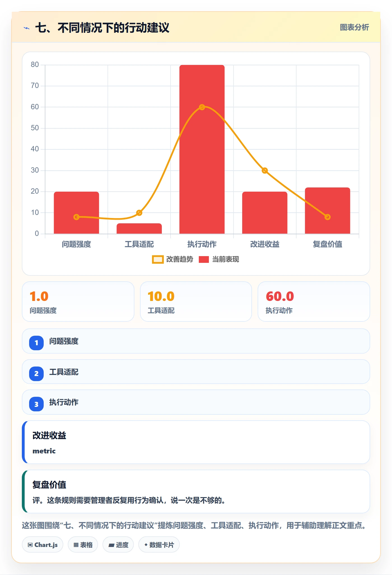Click the trend point above the 工具适配 bar
The width and height of the screenshot is (392, 575).
click(x=139, y=213)
